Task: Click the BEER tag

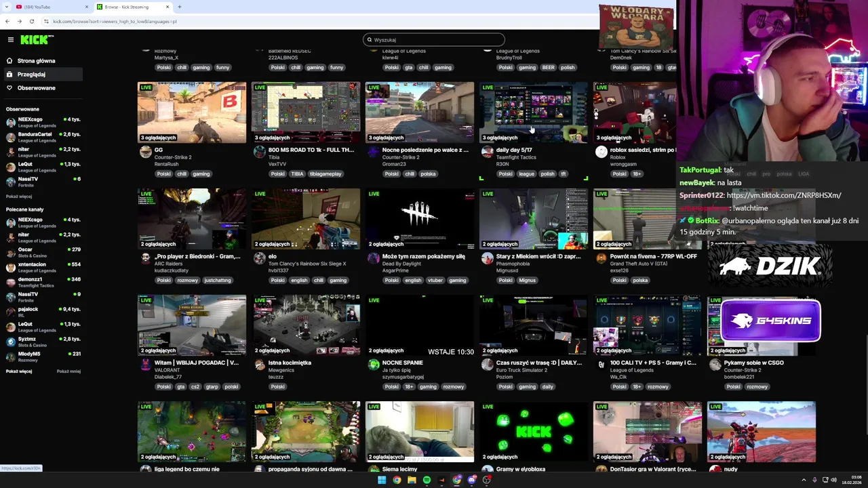Action: pyautogui.click(x=548, y=68)
